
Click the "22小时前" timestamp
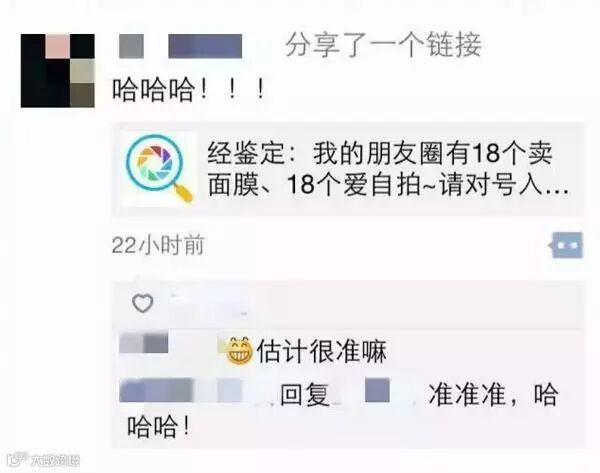[158, 245]
